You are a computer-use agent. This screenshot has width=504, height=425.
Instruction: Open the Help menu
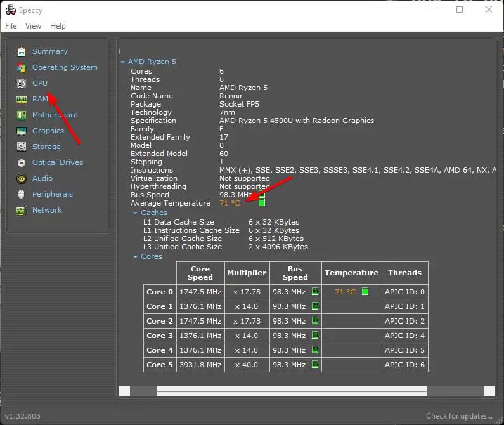pos(58,26)
